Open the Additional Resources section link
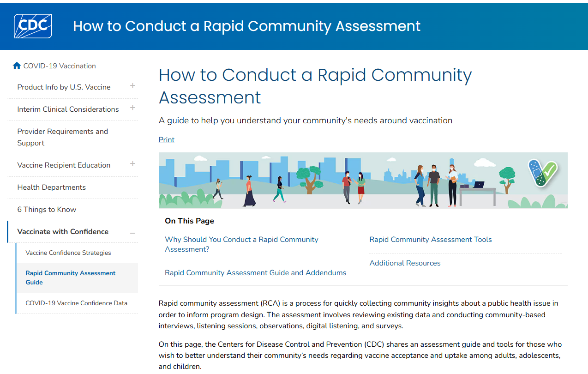The width and height of the screenshot is (588, 374). pyautogui.click(x=405, y=263)
